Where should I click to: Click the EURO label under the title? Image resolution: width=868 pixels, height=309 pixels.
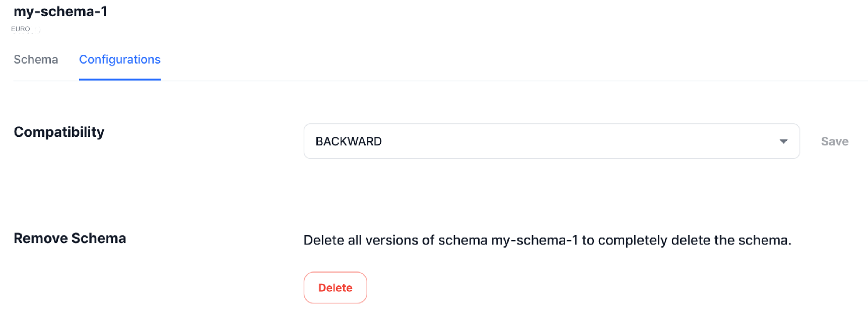tap(20, 29)
